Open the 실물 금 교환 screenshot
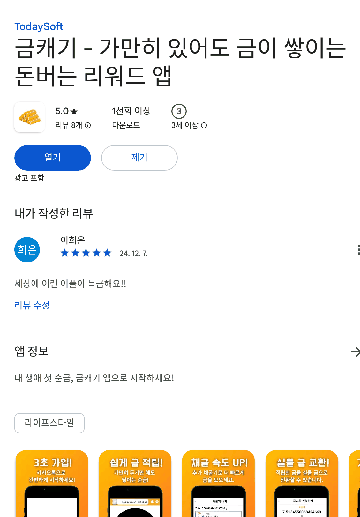This screenshot has height=517, width=360. click(302, 483)
